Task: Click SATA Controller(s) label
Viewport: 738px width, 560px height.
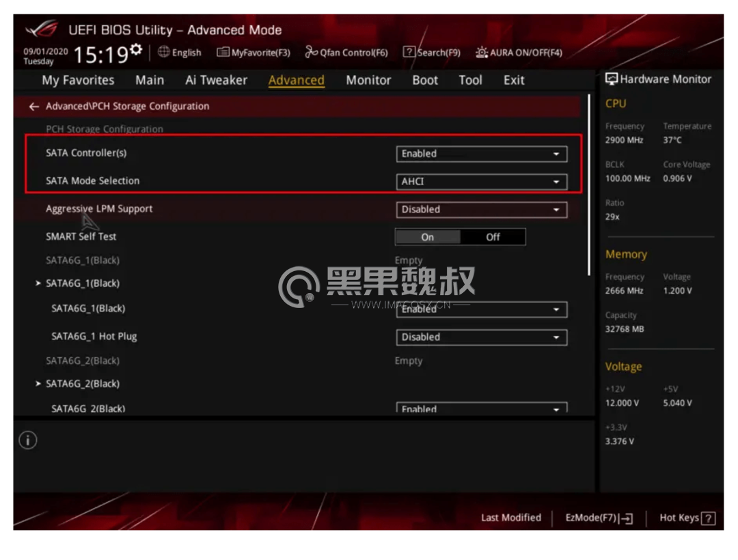Action: [x=86, y=153]
